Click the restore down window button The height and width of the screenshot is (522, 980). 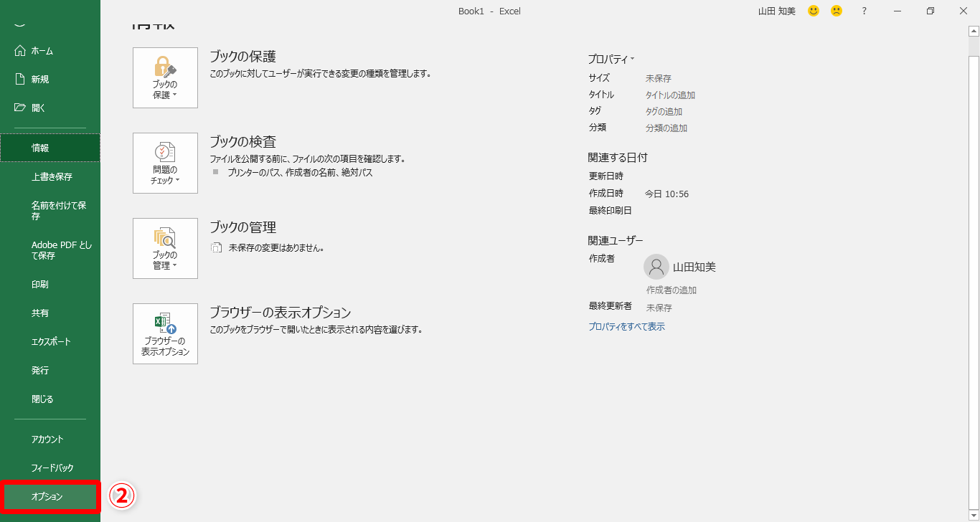930,11
